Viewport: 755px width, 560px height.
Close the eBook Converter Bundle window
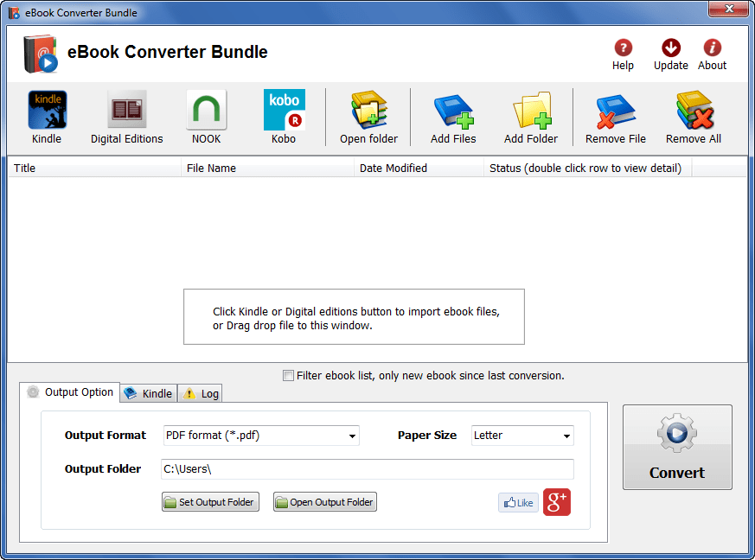tap(729, 9)
